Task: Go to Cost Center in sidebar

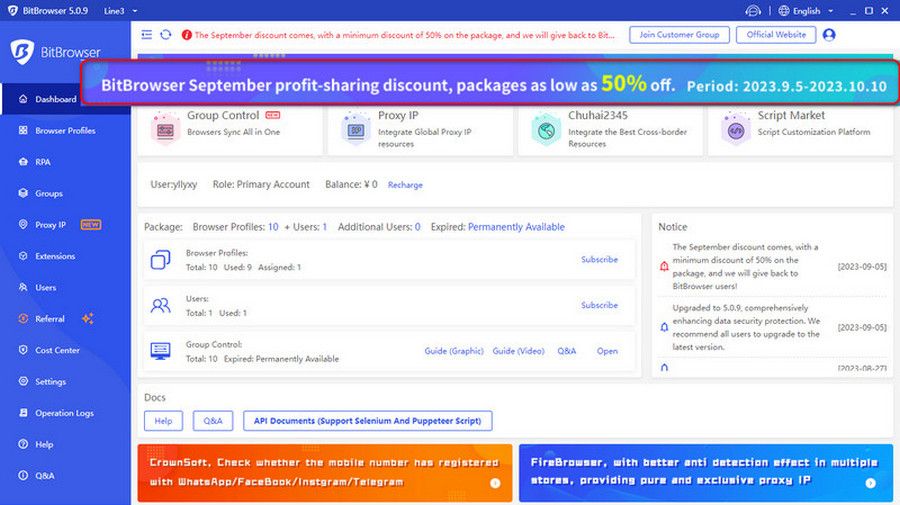Action: pyautogui.click(x=57, y=350)
